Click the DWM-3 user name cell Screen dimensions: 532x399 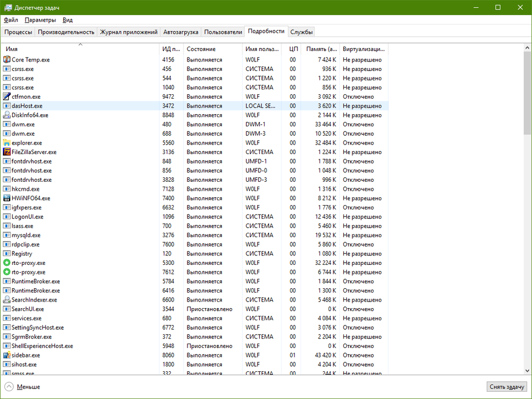pyautogui.click(x=256, y=134)
